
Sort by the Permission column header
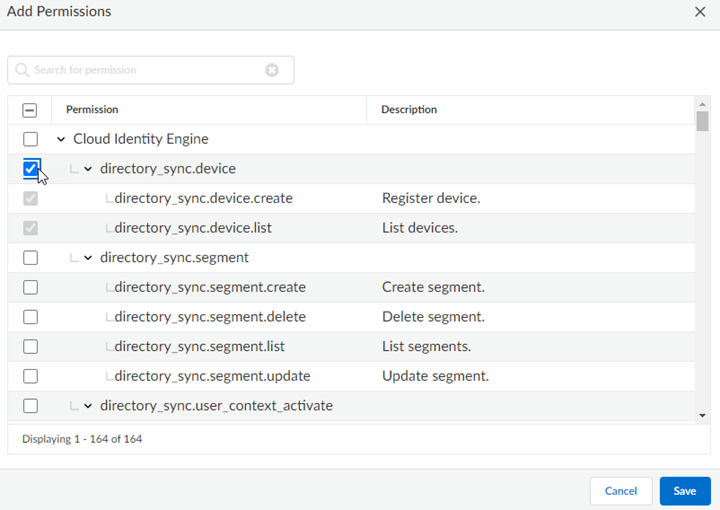(x=92, y=110)
